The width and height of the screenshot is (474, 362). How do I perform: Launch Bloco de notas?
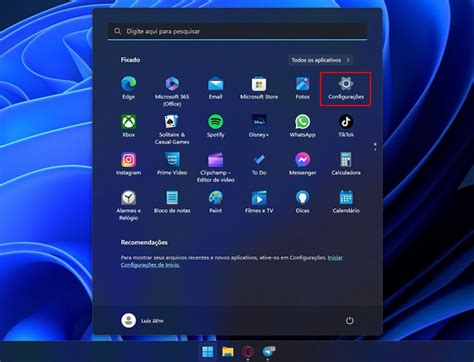pos(172,202)
